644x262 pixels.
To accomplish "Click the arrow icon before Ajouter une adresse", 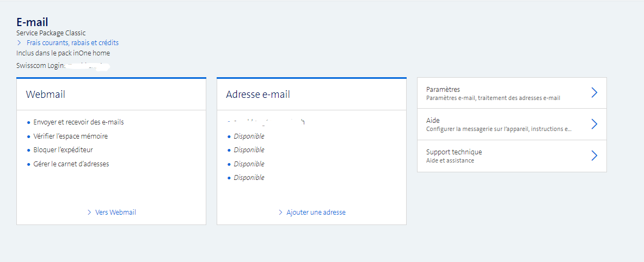I will [x=280, y=213].
